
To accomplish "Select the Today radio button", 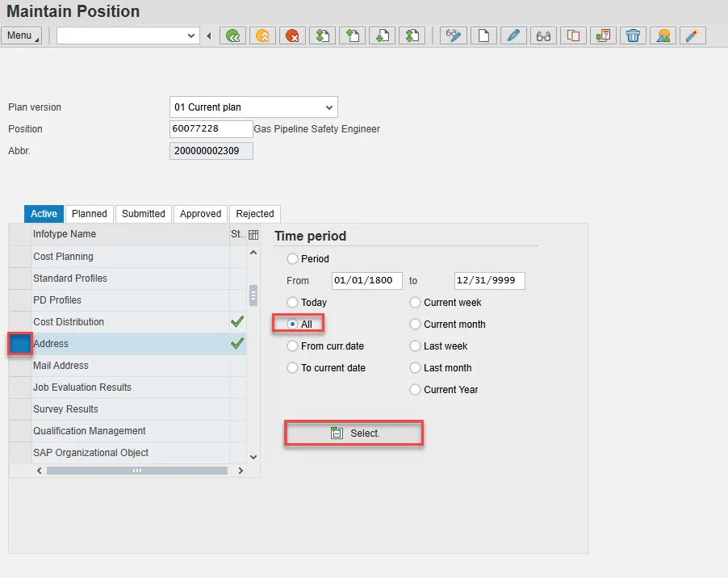I will tap(293, 303).
